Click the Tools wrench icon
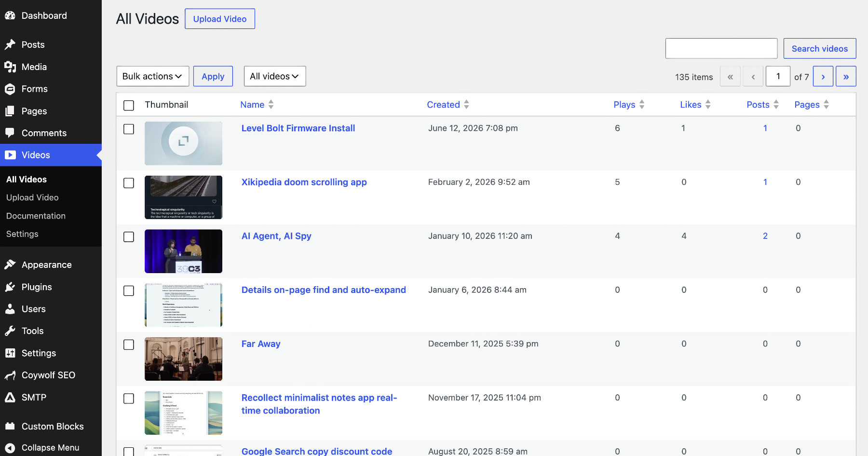Screen dimensions: 868x456 [10, 331]
